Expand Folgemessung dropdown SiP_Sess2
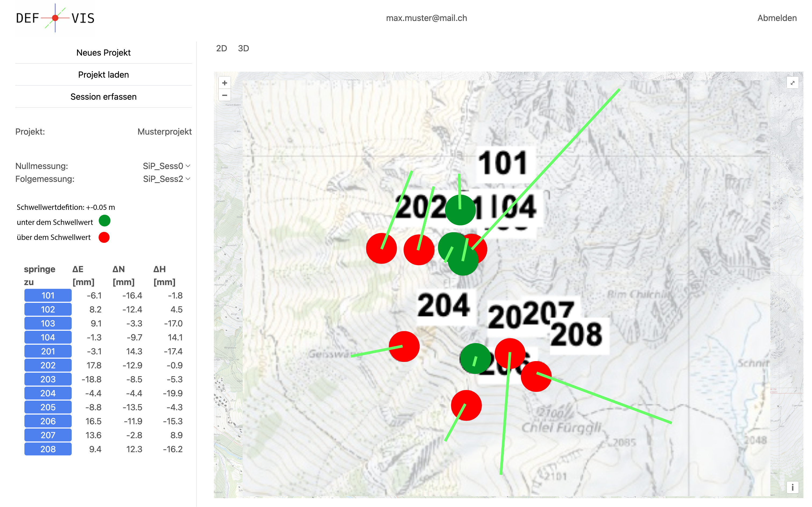Image resolution: width=812 pixels, height=507 pixels. click(x=166, y=179)
